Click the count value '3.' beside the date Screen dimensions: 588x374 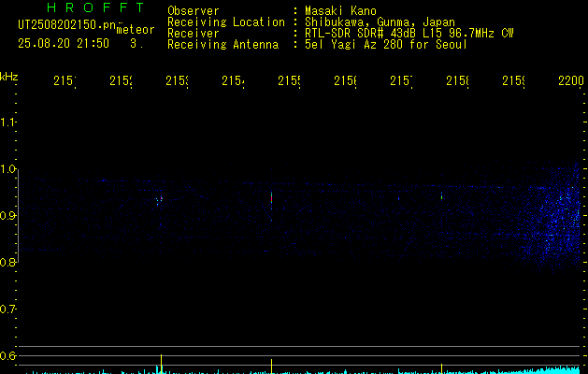[136, 44]
